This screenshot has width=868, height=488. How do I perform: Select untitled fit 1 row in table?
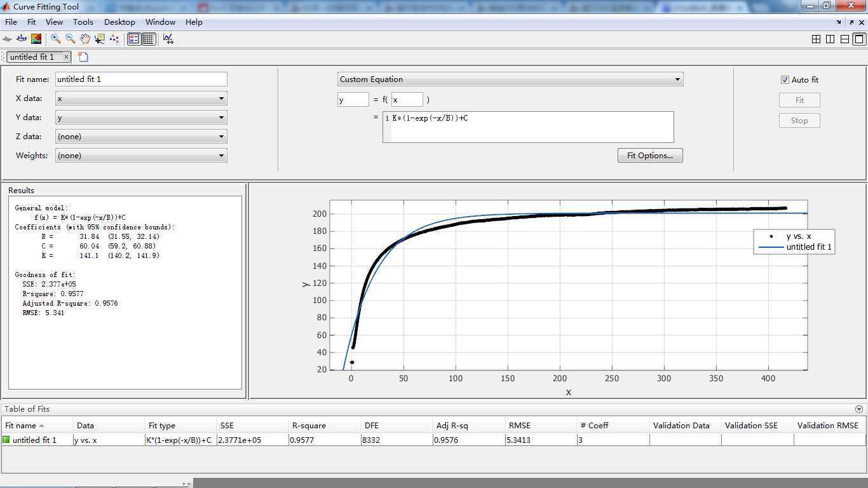pos(433,440)
